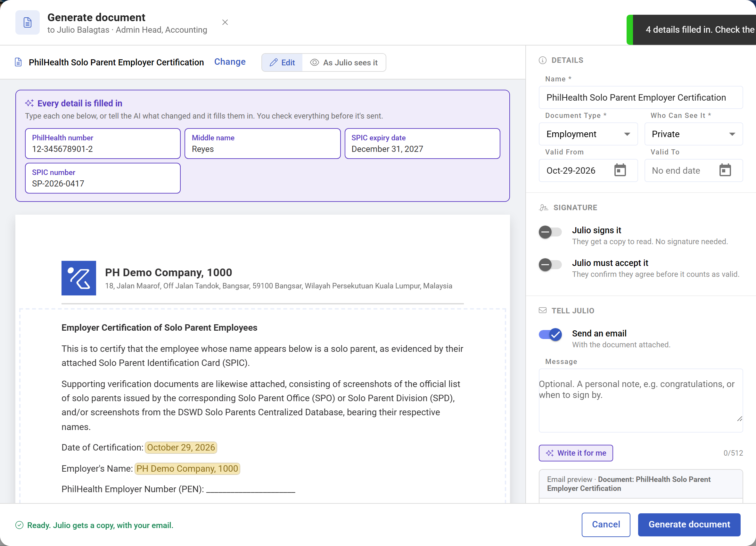Click Change to pick another template
Viewport: 756px width, 546px height.
230,62
